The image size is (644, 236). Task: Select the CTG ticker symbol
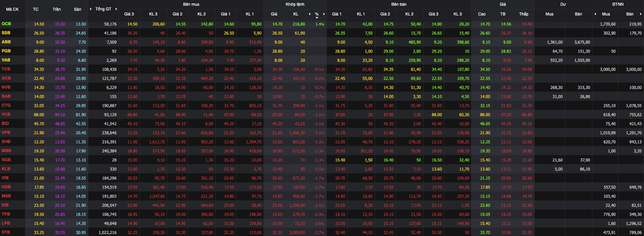tap(6, 105)
